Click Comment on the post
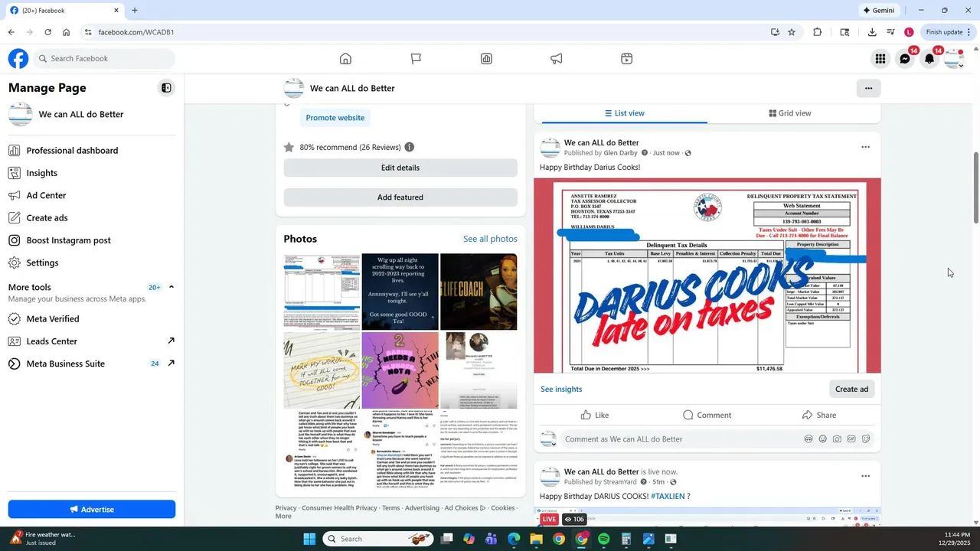980x551 pixels. click(x=707, y=415)
